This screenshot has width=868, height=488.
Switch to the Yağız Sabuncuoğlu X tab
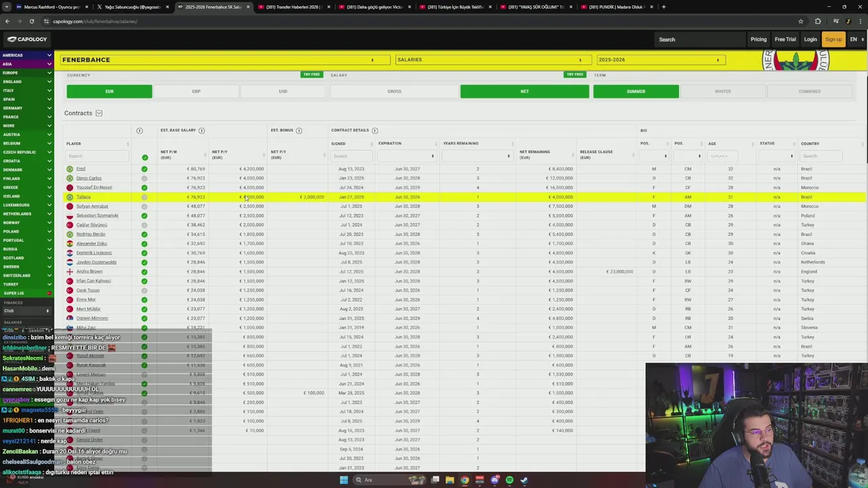coord(132,7)
